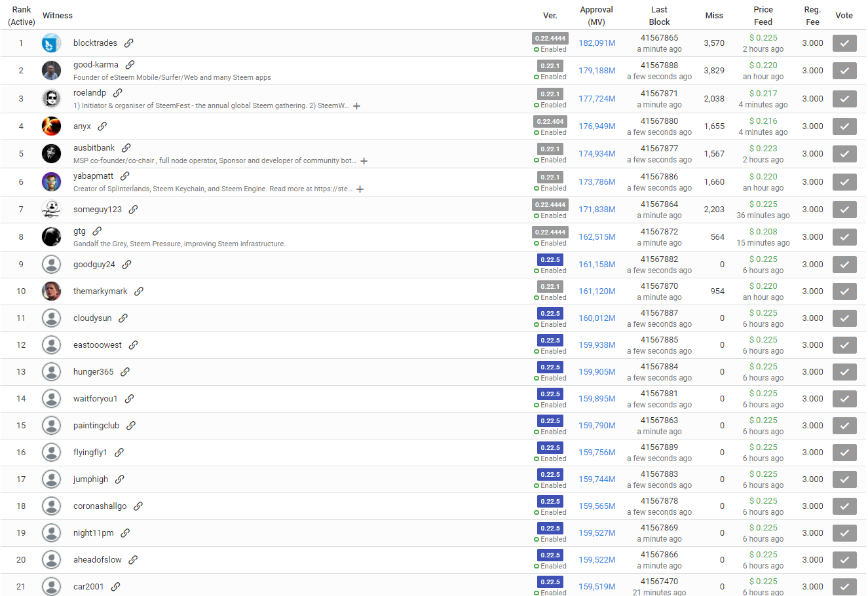The height and width of the screenshot is (596, 868).
Task: Open blocktrades witness profile
Action: (95, 43)
